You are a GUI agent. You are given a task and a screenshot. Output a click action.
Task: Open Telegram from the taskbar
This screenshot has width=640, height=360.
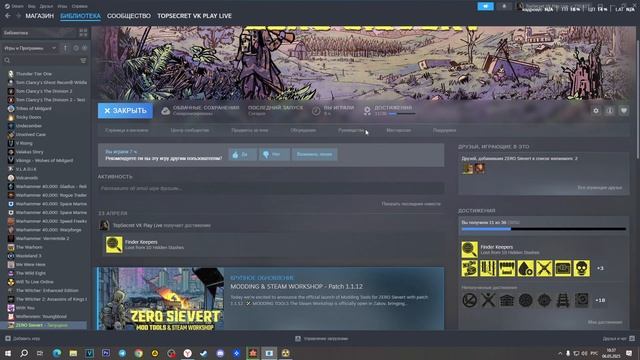coord(122,353)
